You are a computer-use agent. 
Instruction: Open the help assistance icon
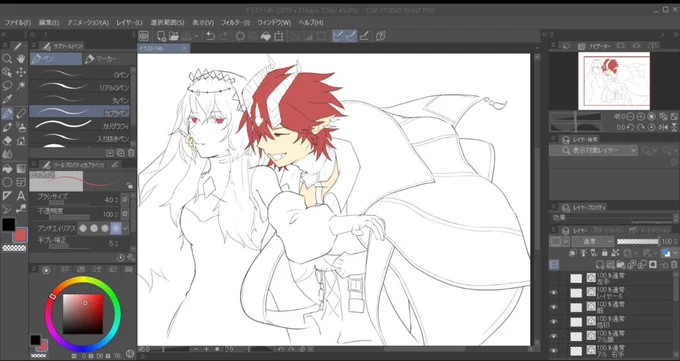381,36
